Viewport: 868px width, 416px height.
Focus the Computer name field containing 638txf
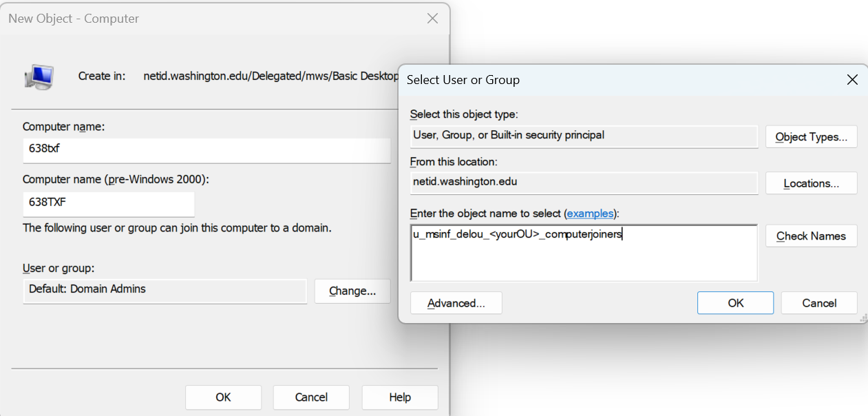pyautogui.click(x=207, y=150)
